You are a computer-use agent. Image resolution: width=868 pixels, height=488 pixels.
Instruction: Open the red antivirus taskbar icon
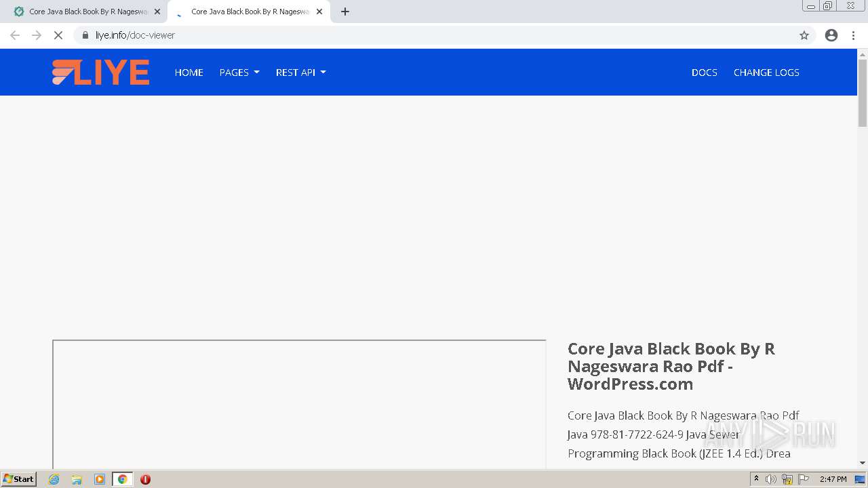click(x=145, y=479)
